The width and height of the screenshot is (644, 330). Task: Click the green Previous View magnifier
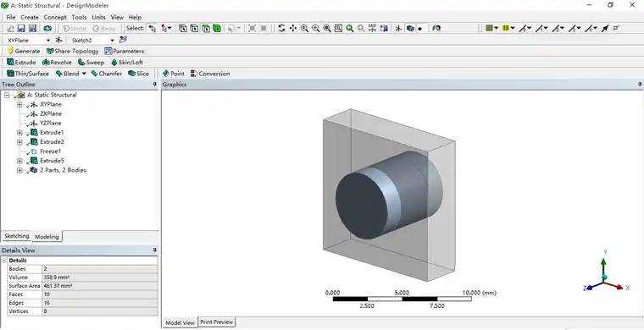[x=349, y=28]
